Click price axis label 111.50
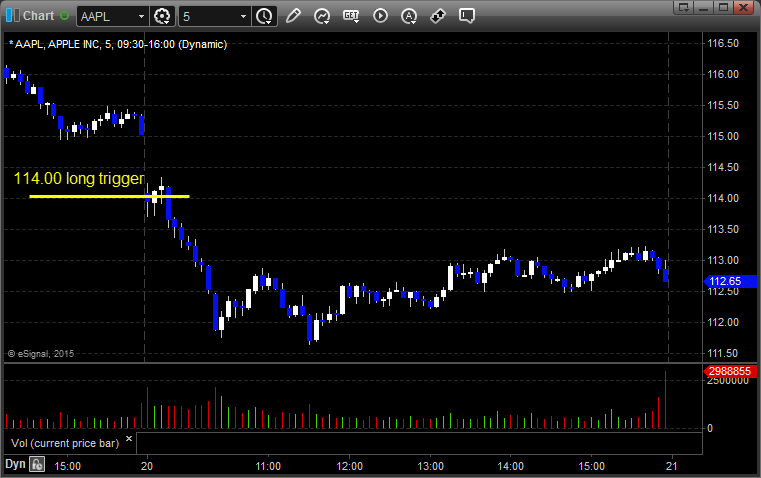Image resolution: width=761 pixels, height=478 pixels. coord(723,353)
